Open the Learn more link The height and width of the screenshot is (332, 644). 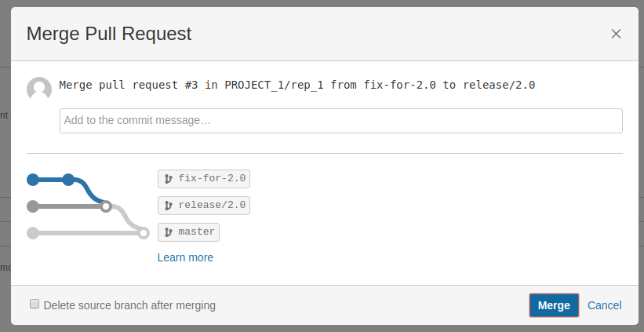pyautogui.click(x=185, y=257)
